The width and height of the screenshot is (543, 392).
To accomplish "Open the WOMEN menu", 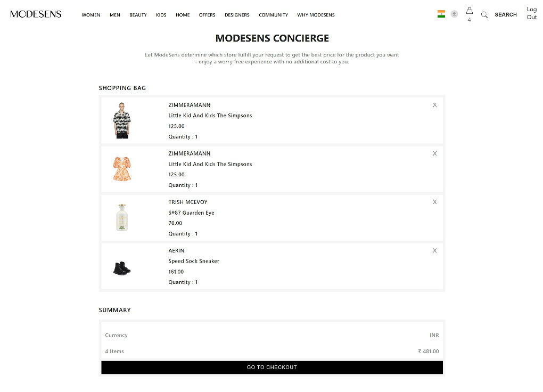I will 91,15.
